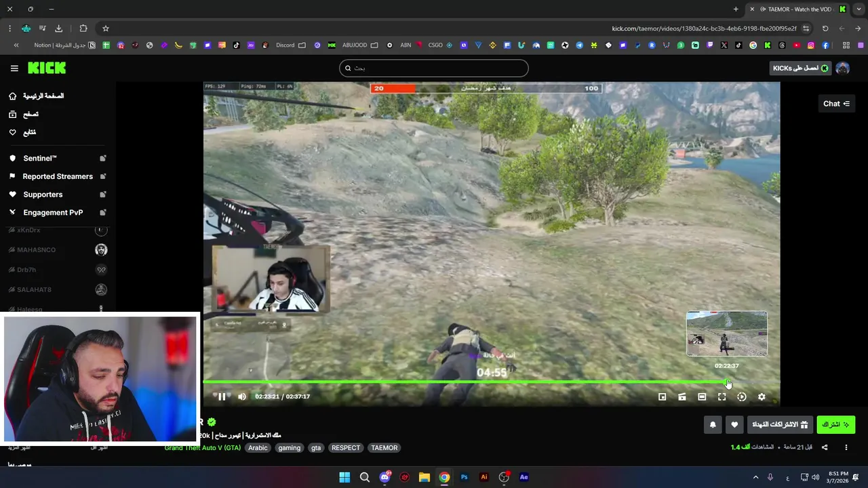Open تصفح browse in sidebar
This screenshot has width=868, height=488.
(24, 115)
